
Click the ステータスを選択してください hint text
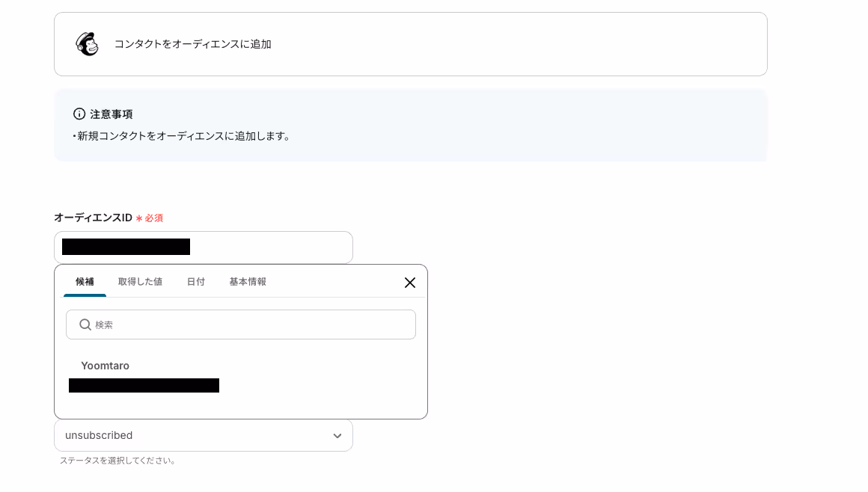(118, 461)
